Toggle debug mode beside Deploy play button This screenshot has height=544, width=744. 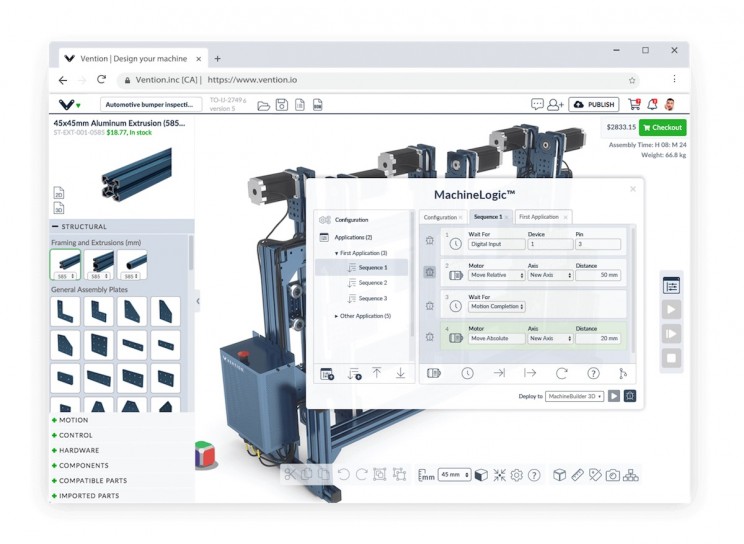630,396
